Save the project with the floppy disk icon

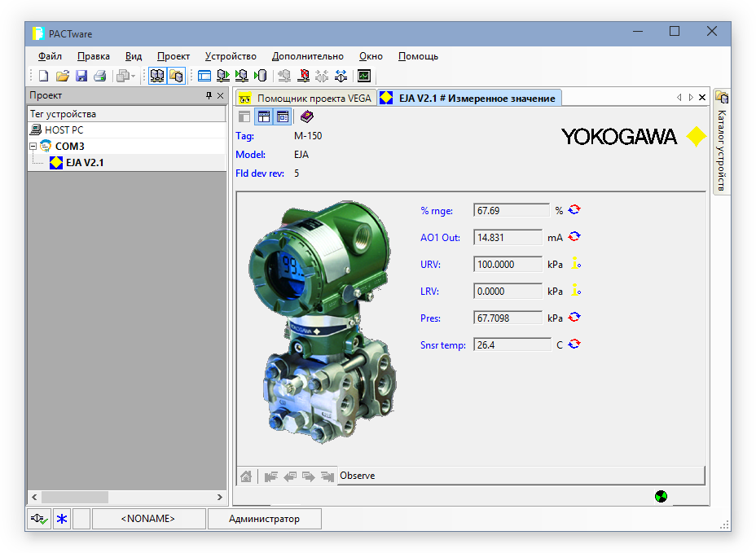(81, 76)
